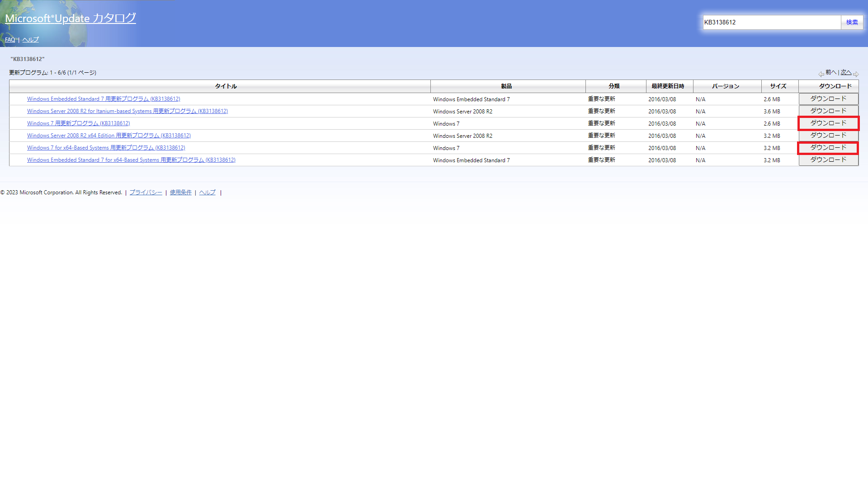This screenshot has width=868, height=488.
Task: Sort by 最終更新日時 column header
Action: [x=668, y=86]
